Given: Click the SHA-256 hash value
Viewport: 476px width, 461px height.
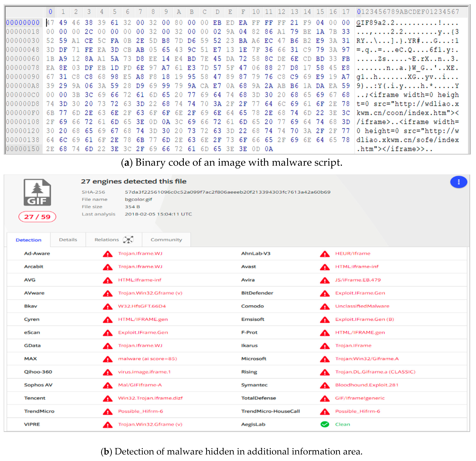Looking at the screenshot, I should coord(228,192).
